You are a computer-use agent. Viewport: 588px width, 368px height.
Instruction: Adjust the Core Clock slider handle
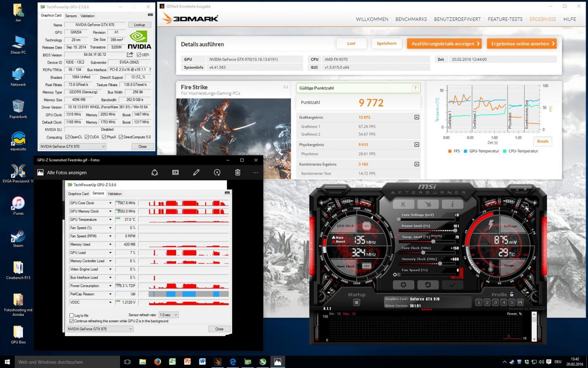pyautogui.click(x=423, y=252)
